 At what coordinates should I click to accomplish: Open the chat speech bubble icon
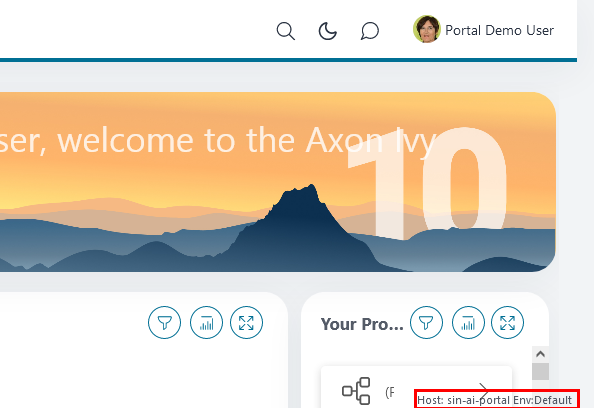pos(370,31)
